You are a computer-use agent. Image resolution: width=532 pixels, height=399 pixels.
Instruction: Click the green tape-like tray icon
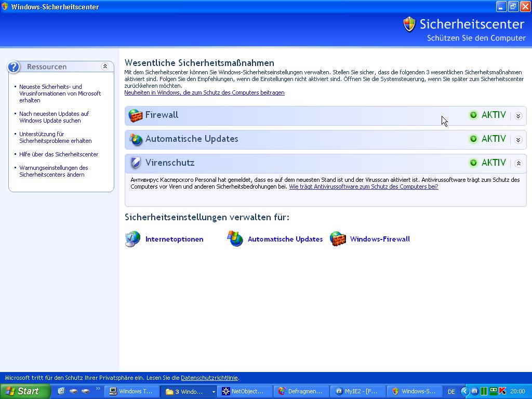494,391
